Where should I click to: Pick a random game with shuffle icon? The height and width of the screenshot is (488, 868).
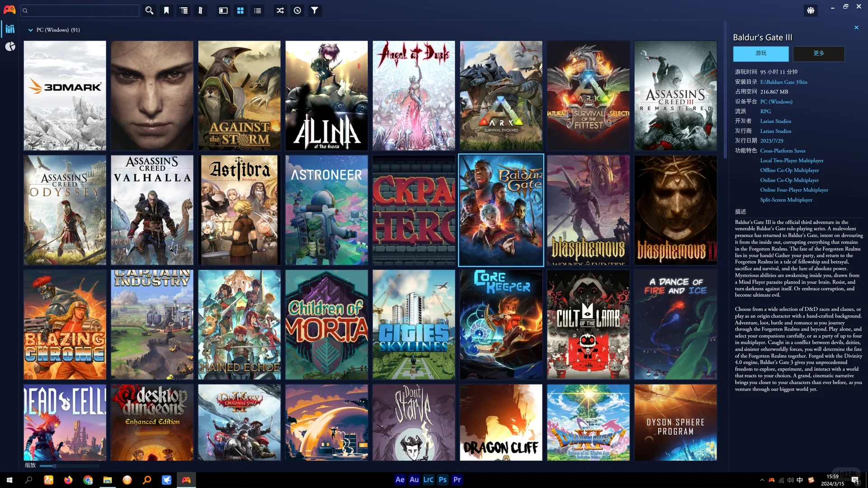[280, 10]
